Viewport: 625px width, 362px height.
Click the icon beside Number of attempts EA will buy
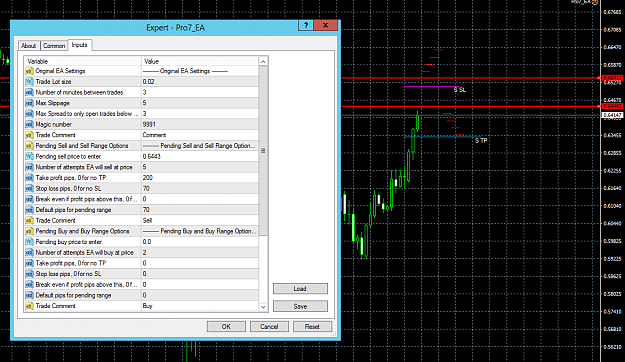[29, 253]
